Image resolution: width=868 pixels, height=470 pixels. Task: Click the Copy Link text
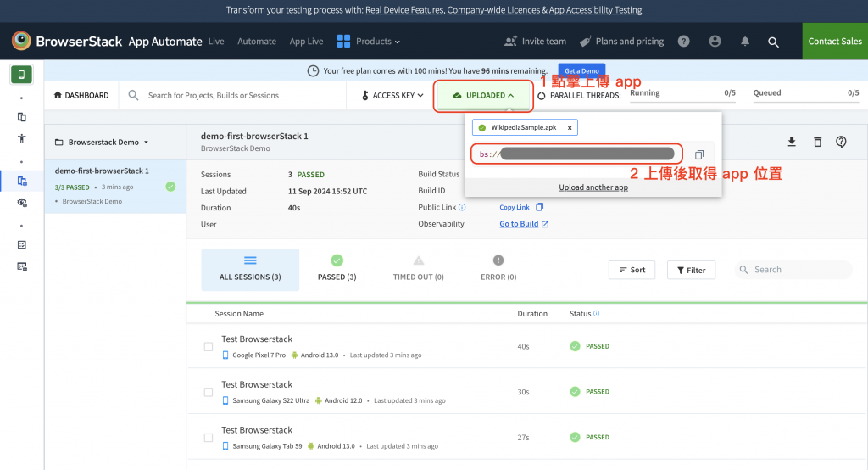click(x=515, y=207)
